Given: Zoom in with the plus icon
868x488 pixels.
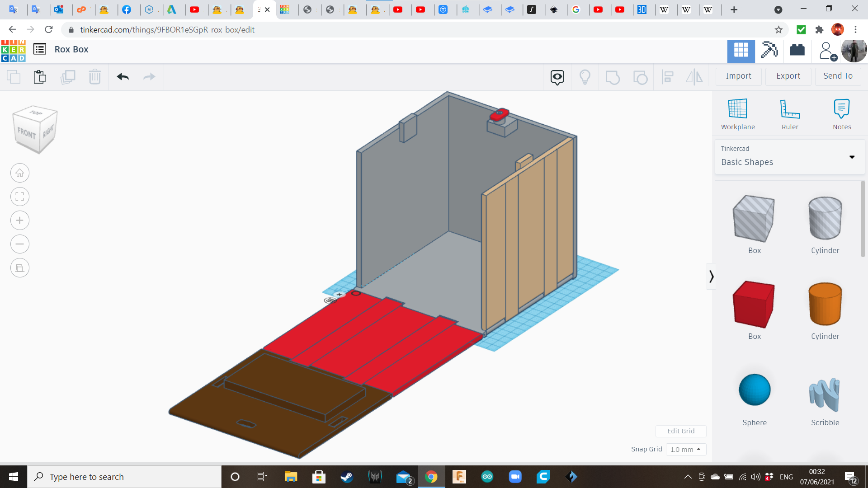Looking at the screenshot, I should [20, 221].
